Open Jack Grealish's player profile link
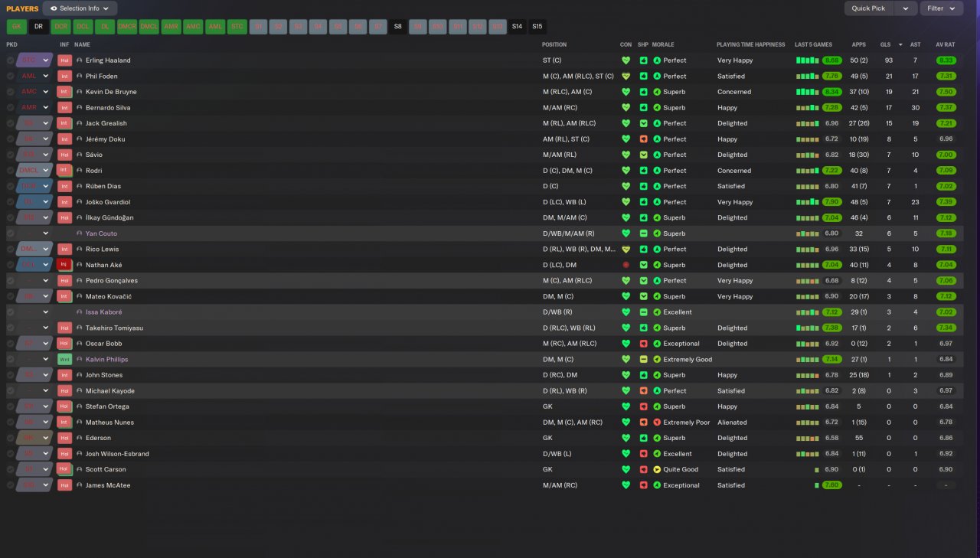The image size is (980, 558). tap(106, 123)
